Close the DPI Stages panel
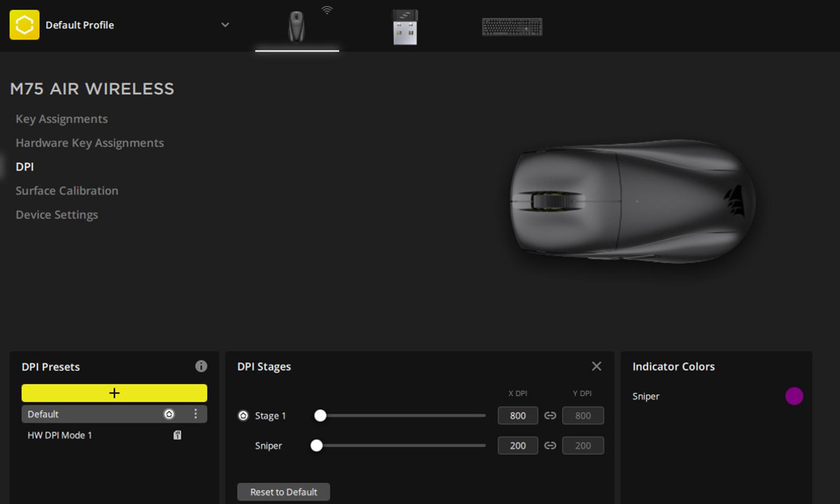The height and width of the screenshot is (504, 840). point(596,366)
